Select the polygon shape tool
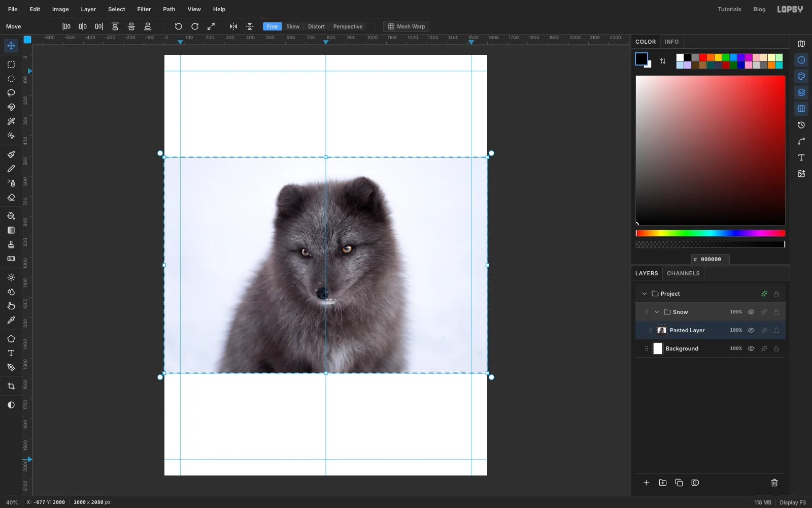Screen dimensions: 812x508 [x=11, y=339]
